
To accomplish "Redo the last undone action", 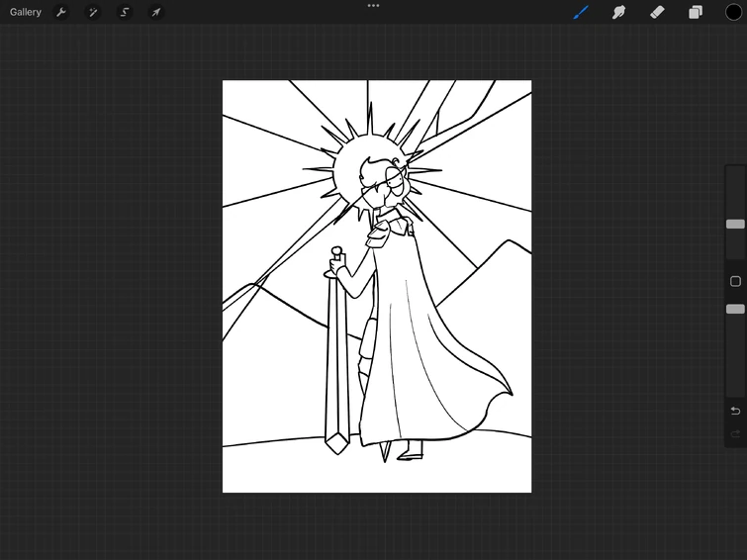I will (x=735, y=433).
